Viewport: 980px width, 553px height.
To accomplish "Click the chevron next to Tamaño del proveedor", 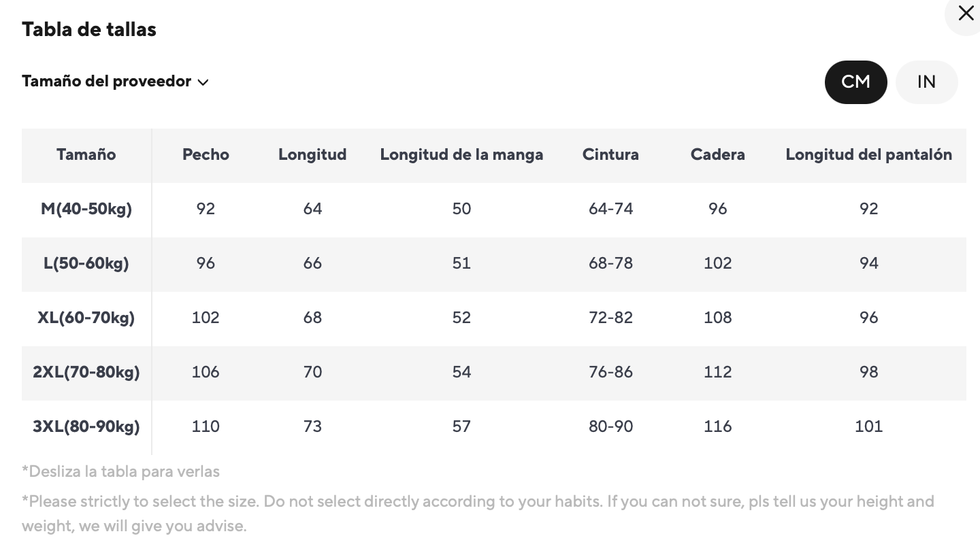I will coord(203,82).
